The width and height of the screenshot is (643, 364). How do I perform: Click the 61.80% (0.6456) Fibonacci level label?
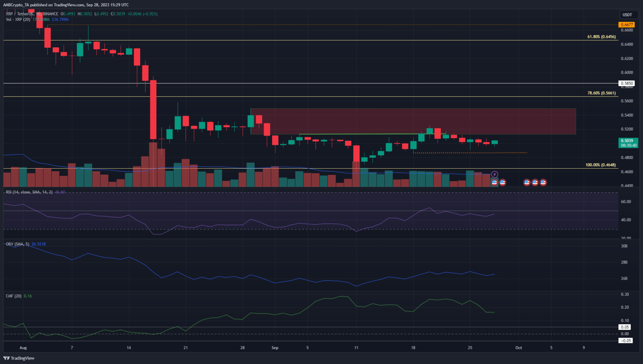(x=601, y=37)
